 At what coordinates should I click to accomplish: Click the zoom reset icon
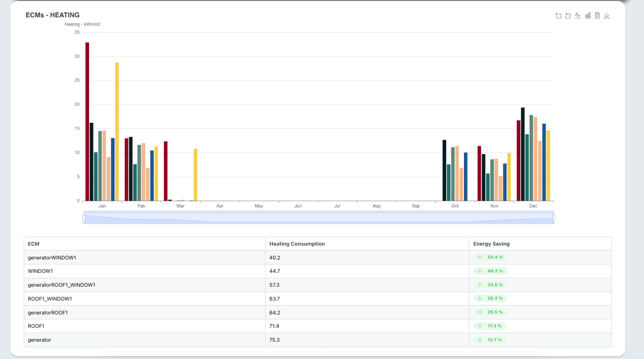pos(568,16)
